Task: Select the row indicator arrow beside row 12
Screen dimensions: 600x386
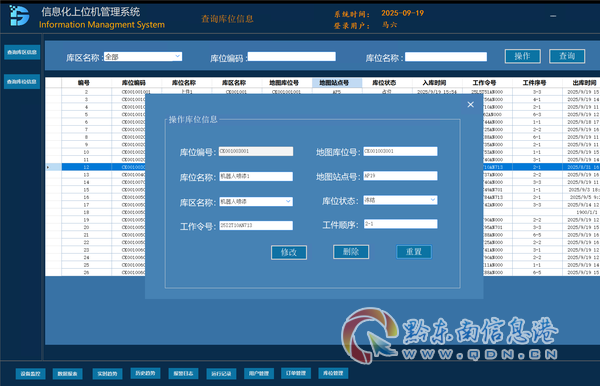Action: (x=48, y=167)
